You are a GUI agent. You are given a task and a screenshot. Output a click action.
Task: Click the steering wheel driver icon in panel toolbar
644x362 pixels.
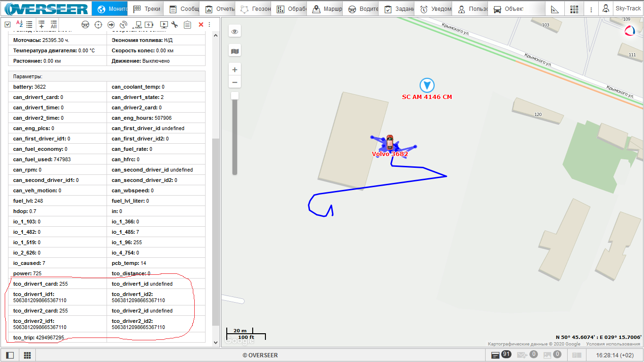85,25
